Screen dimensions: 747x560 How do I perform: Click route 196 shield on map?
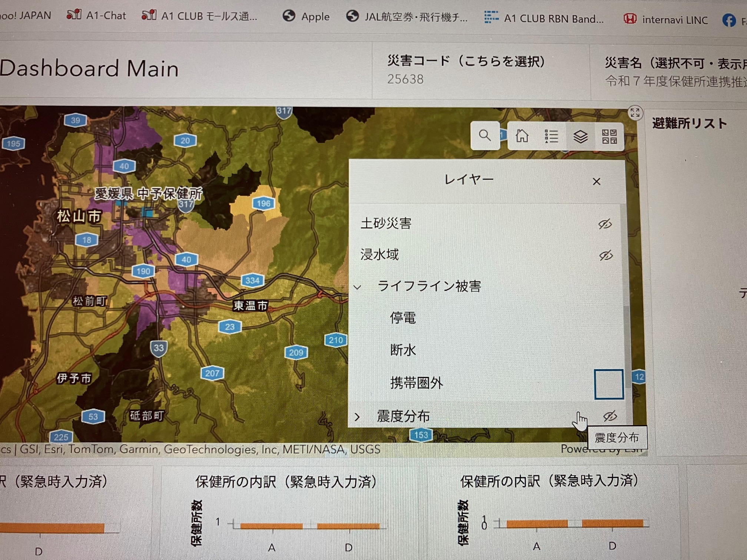point(263,203)
